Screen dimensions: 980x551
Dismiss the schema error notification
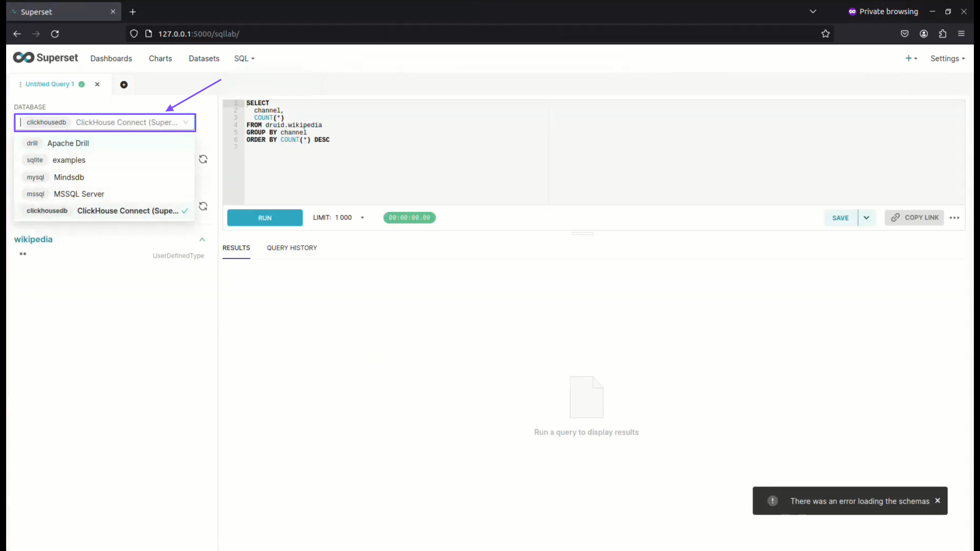coord(938,501)
